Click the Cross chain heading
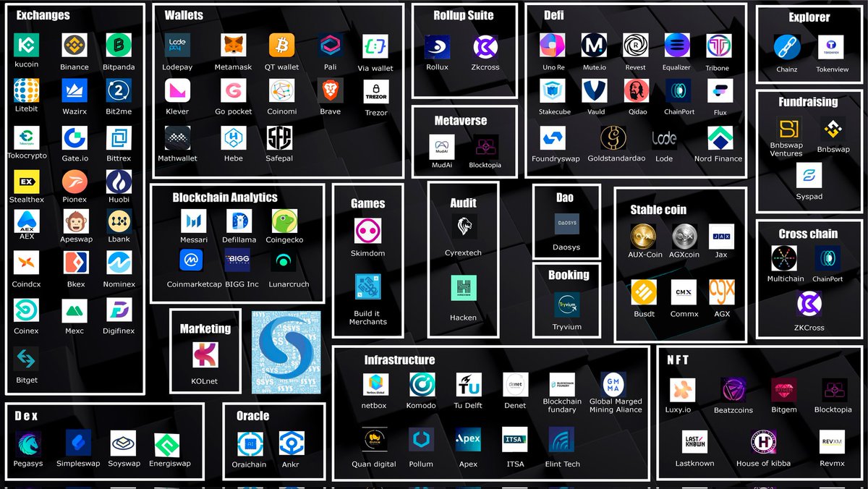The height and width of the screenshot is (489, 868). click(x=808, y=234)
